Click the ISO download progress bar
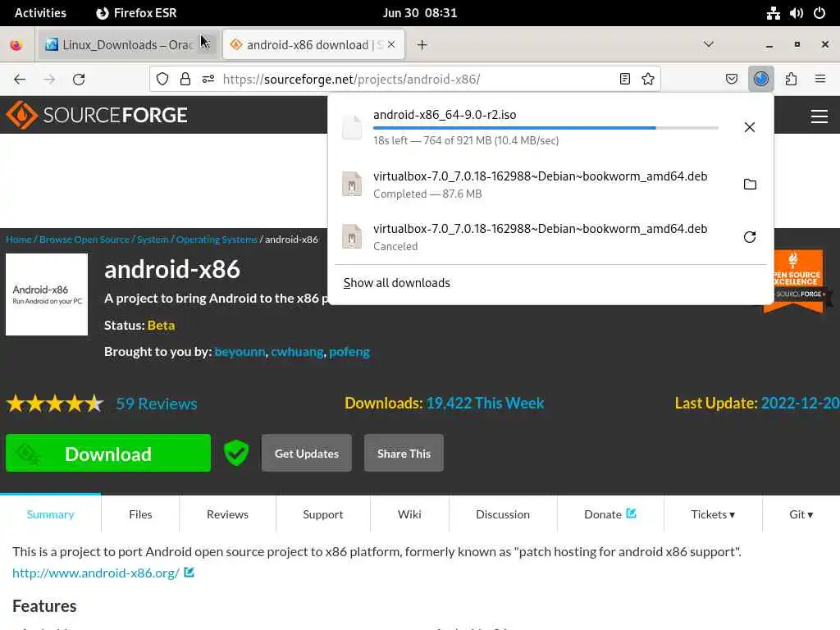Image resolution: width=840 pixels, height=630 pixels. (546, 128)
